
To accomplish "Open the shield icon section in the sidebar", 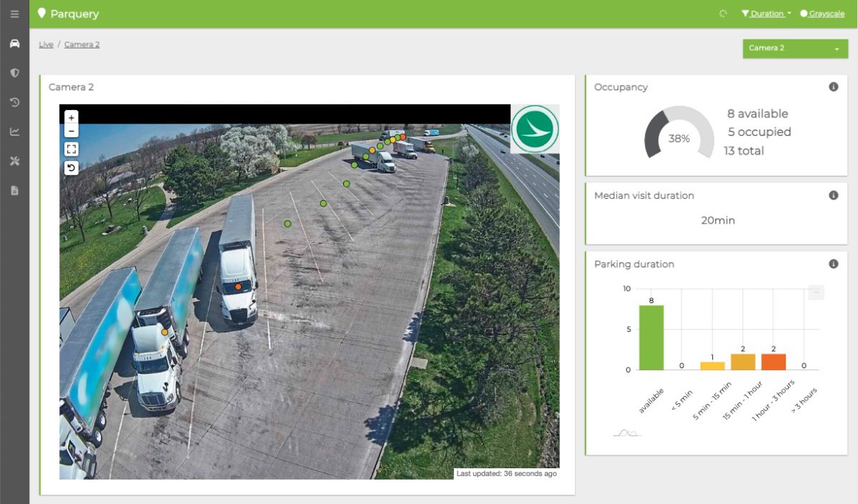I will click(14, 73).
